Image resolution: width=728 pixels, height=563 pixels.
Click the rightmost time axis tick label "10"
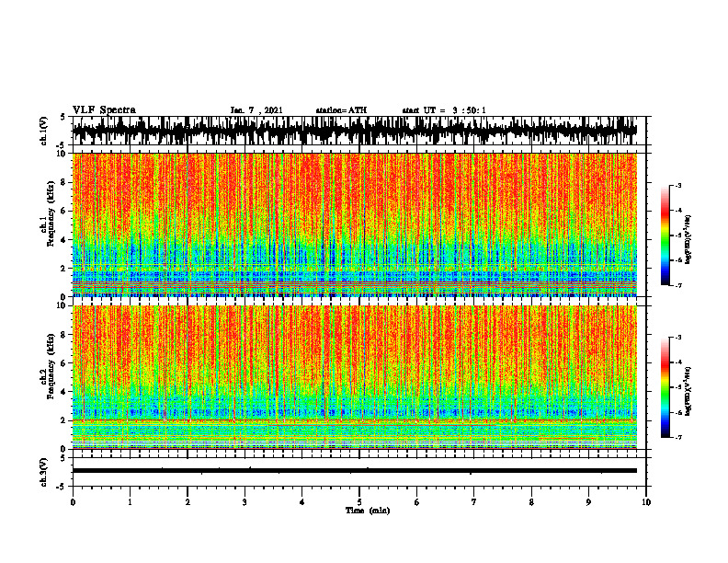(646, 502)
